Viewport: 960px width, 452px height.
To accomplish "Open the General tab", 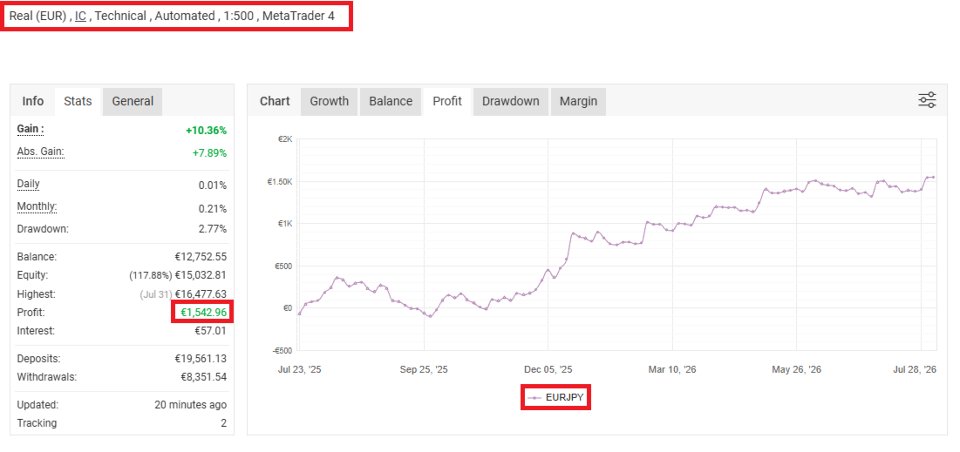I will 132,101.
